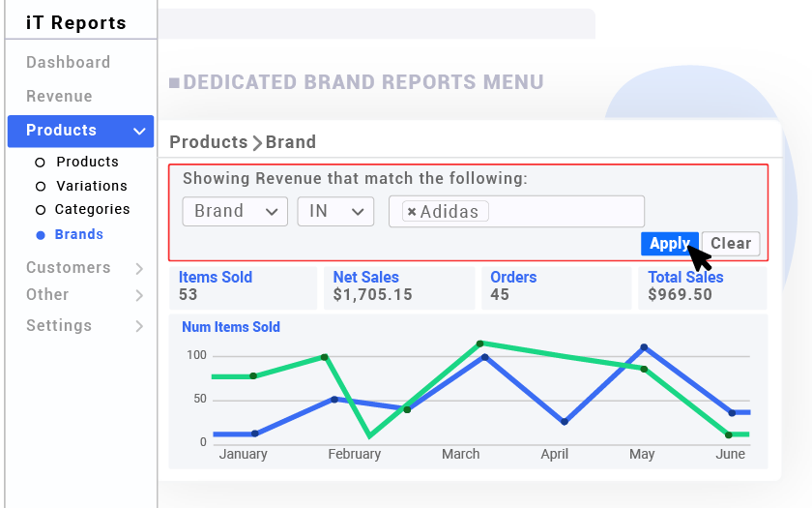Select the Variations radio sub-item

pos(91,186)
